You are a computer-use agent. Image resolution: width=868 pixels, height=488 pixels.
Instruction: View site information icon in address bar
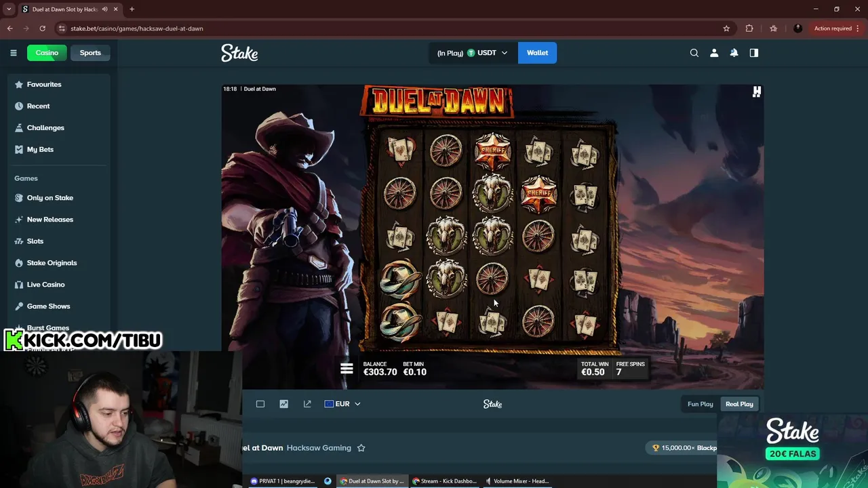tap(62, 28)
